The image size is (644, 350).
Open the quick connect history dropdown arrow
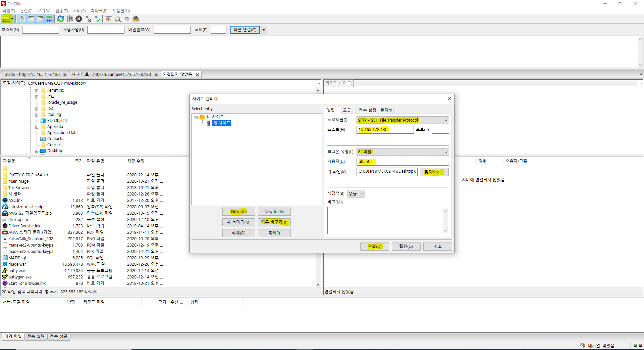point(264,30)
